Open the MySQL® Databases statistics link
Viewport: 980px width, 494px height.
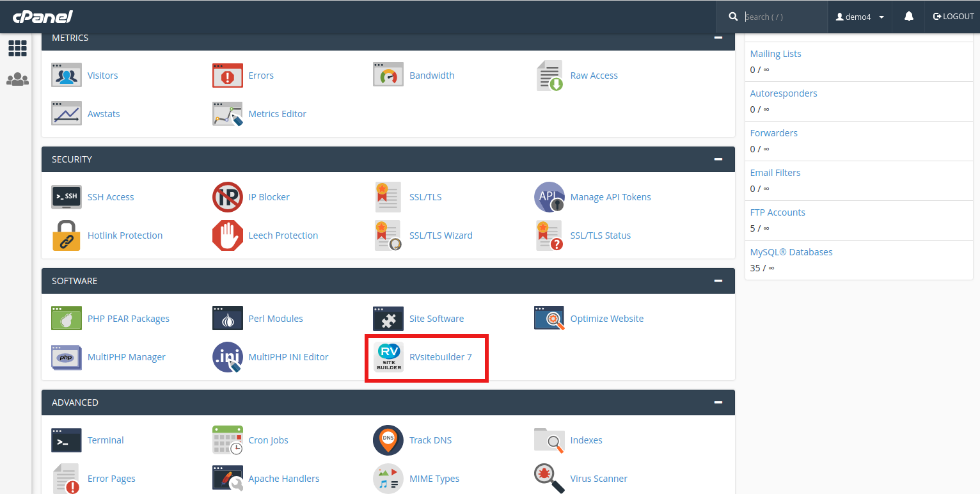pos(791,252)
